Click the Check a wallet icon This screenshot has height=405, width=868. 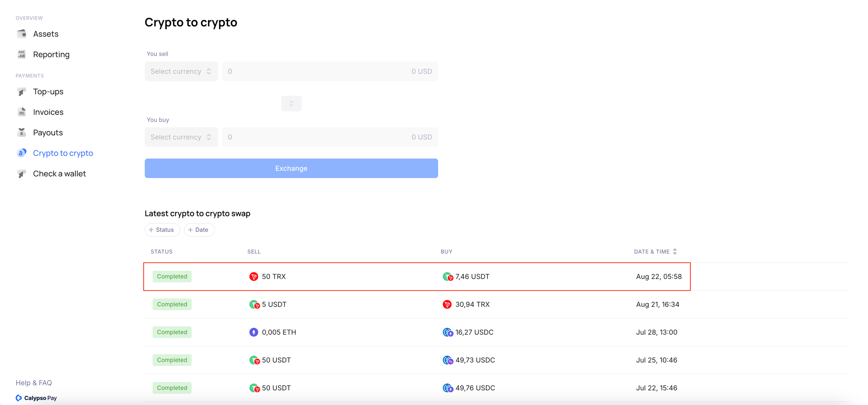(21, 174)
